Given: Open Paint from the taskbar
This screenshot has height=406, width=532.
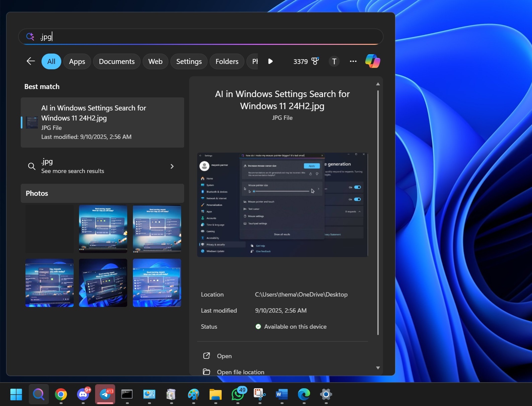Looking at the screenshot, I should (x=193, y=394).
